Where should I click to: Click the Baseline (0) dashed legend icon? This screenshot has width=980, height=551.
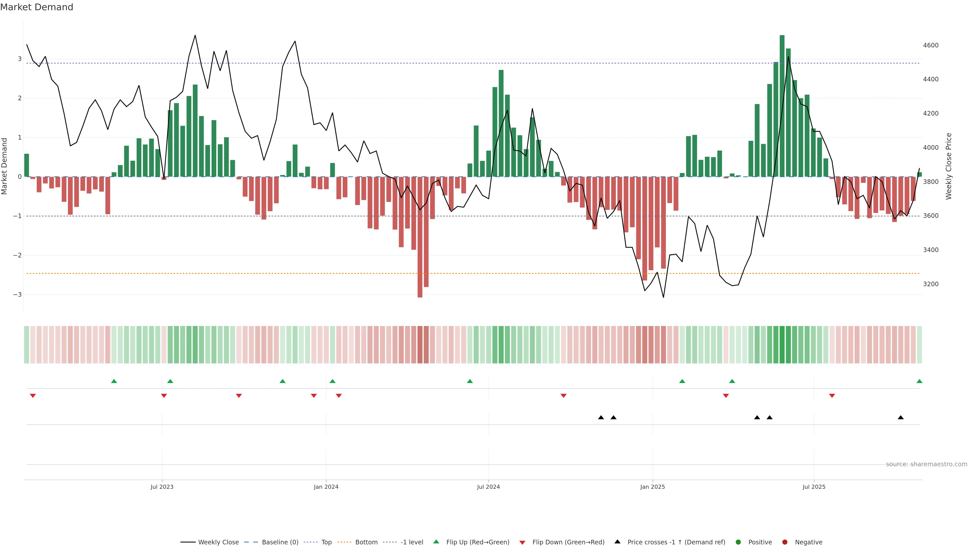click(x=251, y=542)
